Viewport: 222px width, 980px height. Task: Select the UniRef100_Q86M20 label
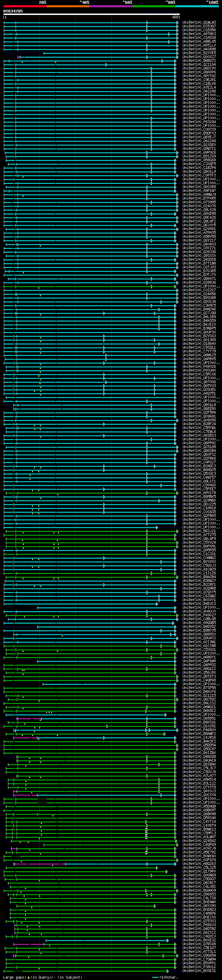(x=199, y=634)
